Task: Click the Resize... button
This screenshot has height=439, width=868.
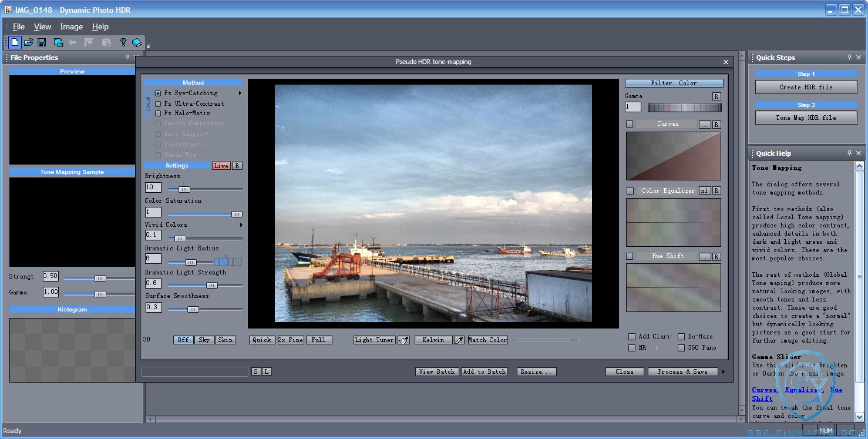Action: 536,371
